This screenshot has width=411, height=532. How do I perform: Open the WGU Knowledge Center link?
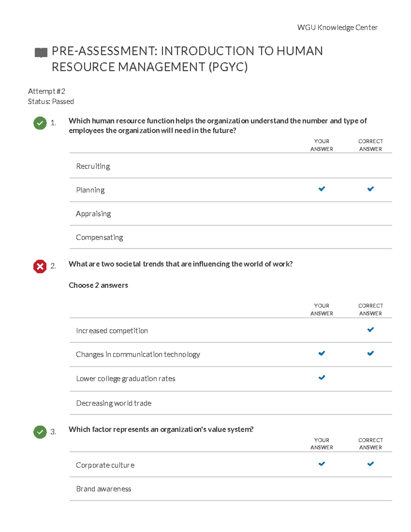337,27
